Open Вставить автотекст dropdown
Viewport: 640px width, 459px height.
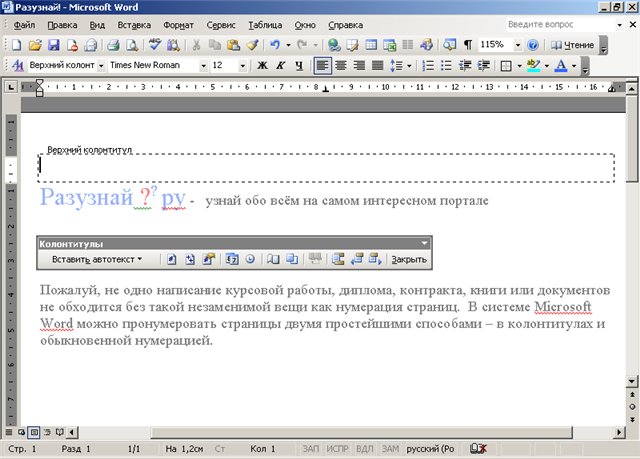click(97, 259)
